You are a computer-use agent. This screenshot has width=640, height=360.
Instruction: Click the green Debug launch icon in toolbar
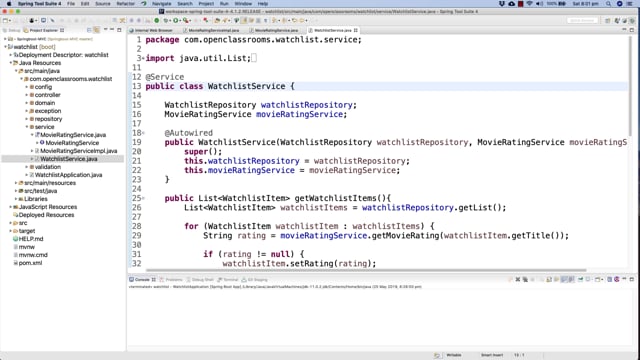tap(166, 20)
